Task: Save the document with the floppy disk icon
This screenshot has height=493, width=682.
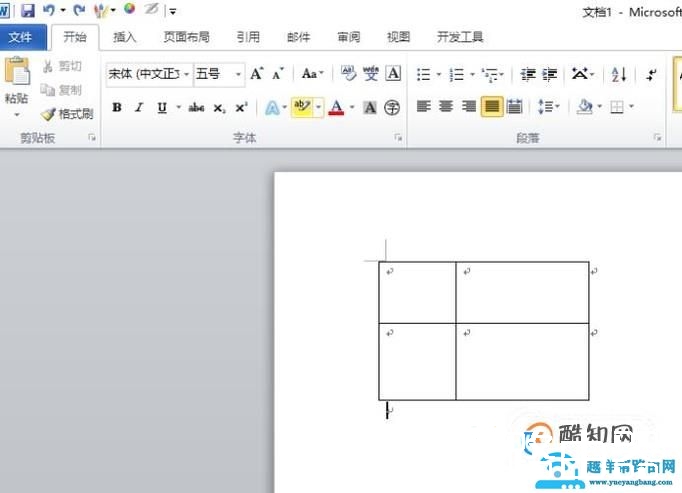Action: coord(27,10)
